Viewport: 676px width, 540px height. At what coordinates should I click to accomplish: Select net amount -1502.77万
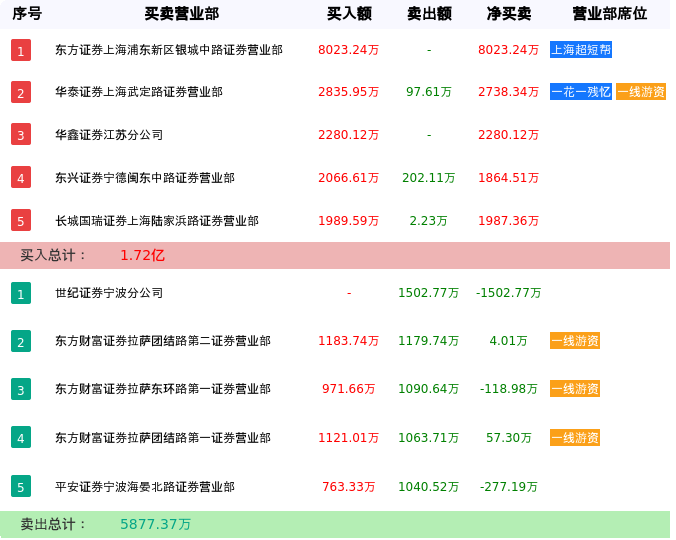coord(509,293)
